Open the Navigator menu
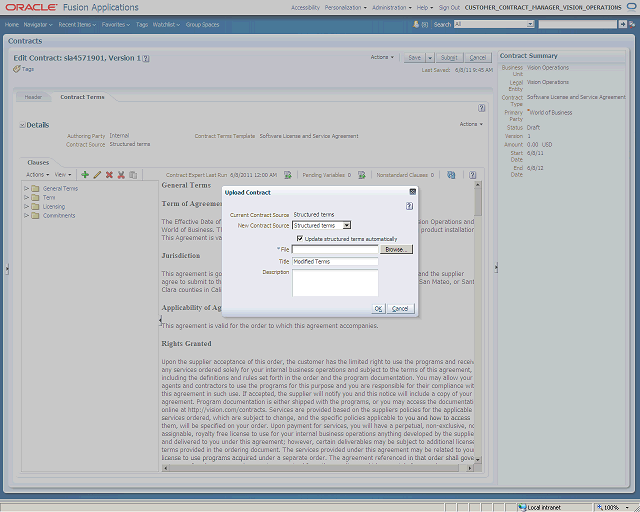The image size is (640, 512). [x=38, y=24]
